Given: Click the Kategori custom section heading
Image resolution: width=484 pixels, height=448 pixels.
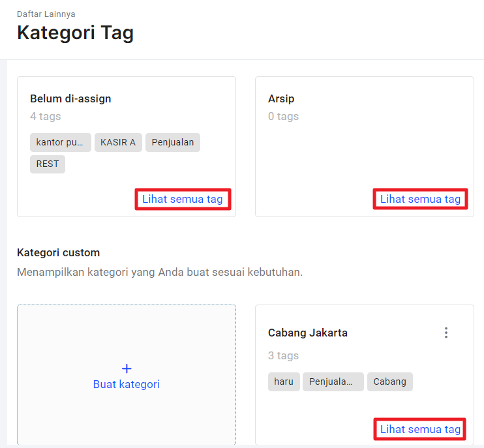Looking at the screenshot, I should click(x=58, y=253).
